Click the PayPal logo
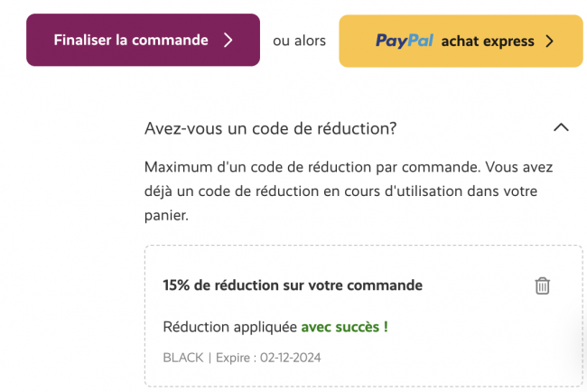587x392 pixels. point(405,41)
